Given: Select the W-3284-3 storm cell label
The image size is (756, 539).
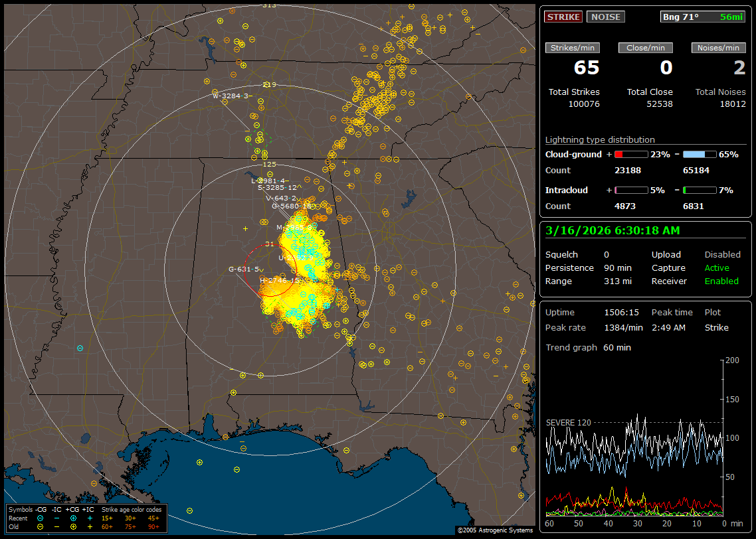Looking at the screenshot, I should (233, 96).
